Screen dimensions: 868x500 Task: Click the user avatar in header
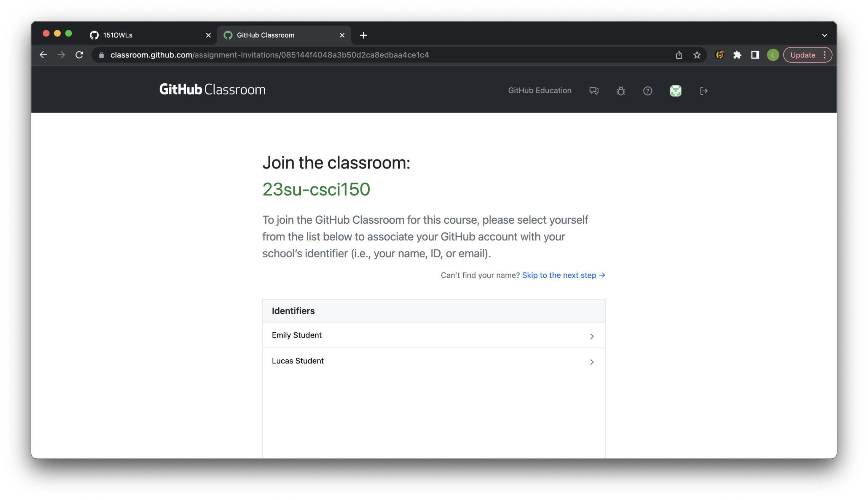pos(675,91)
